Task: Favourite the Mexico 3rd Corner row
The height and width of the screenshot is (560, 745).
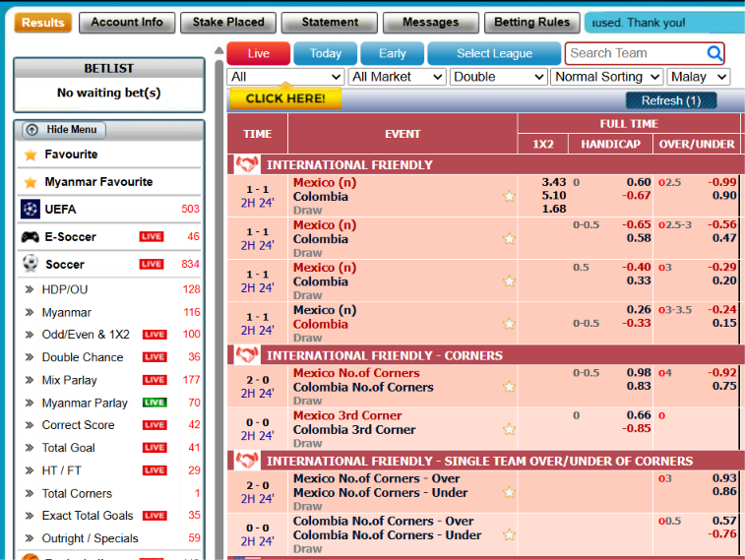Action: [509, 429]
